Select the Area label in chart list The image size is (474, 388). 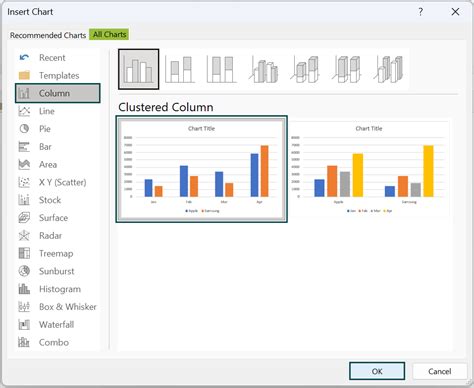pos(48,164)
